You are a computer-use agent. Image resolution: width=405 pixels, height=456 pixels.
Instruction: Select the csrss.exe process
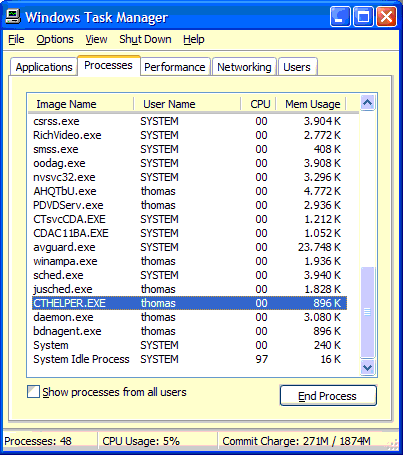click(189, 121)
